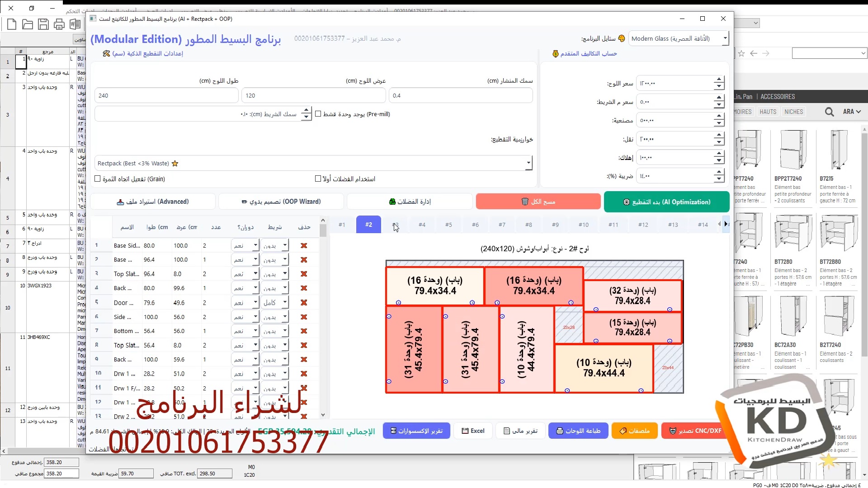Increase سعر اللوح price with stepper arrow
Image resolution: width=868 pixels, height=488 pixels.
719,80
